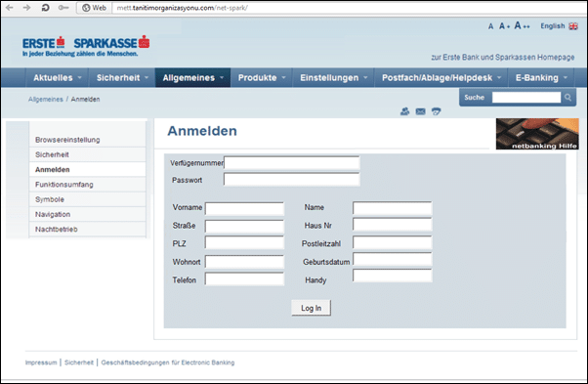Screen dimensions: 588x384
Task: Expand the Aktuelles dropdown arrow
Action: click(79, 77)
